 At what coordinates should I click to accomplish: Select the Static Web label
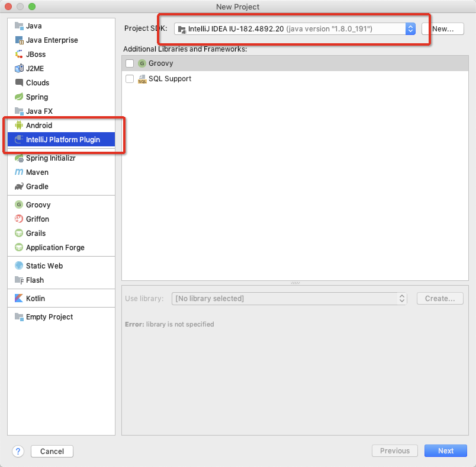tap(44, 266)
